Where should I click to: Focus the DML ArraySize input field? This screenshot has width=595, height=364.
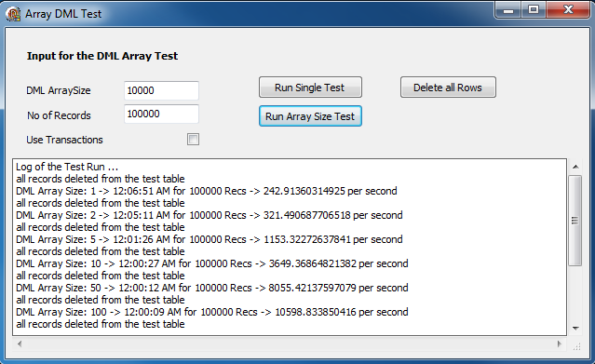click(x=161, y=90)
